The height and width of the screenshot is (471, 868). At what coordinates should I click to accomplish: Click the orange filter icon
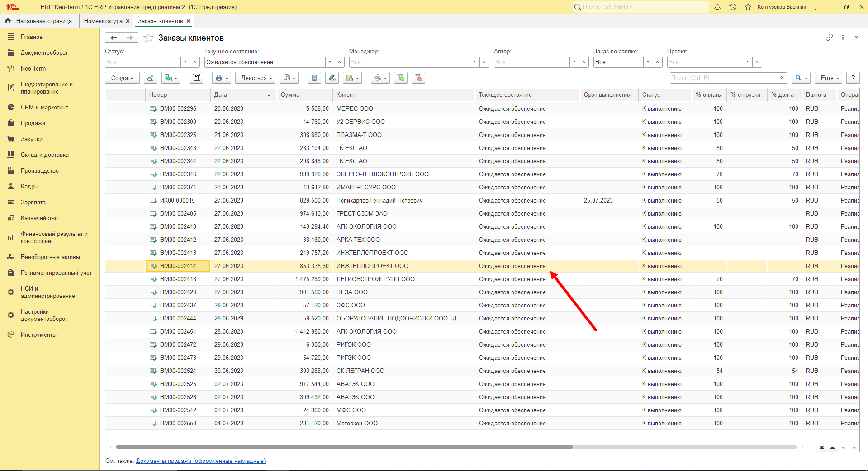[418, 78]
